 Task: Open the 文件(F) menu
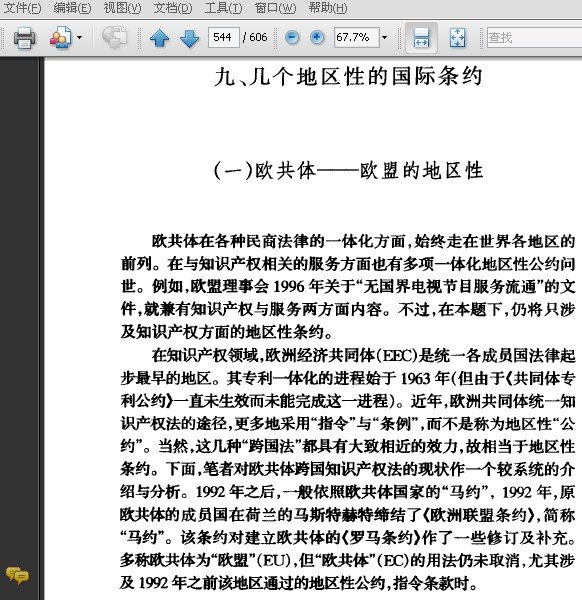tap(22, 8)
